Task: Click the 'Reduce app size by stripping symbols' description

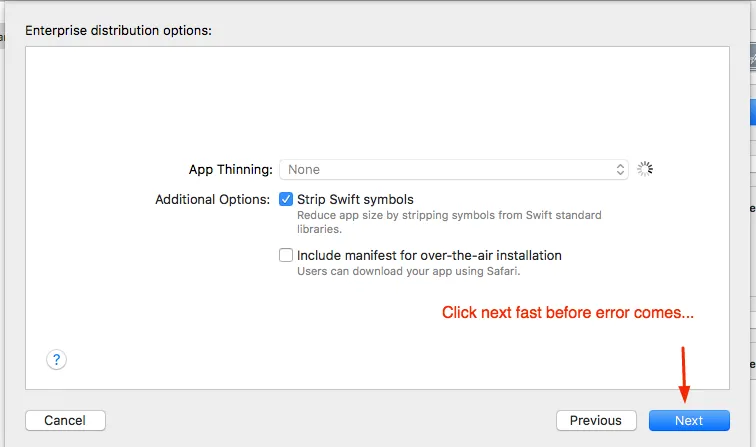Action: (449, 215)
